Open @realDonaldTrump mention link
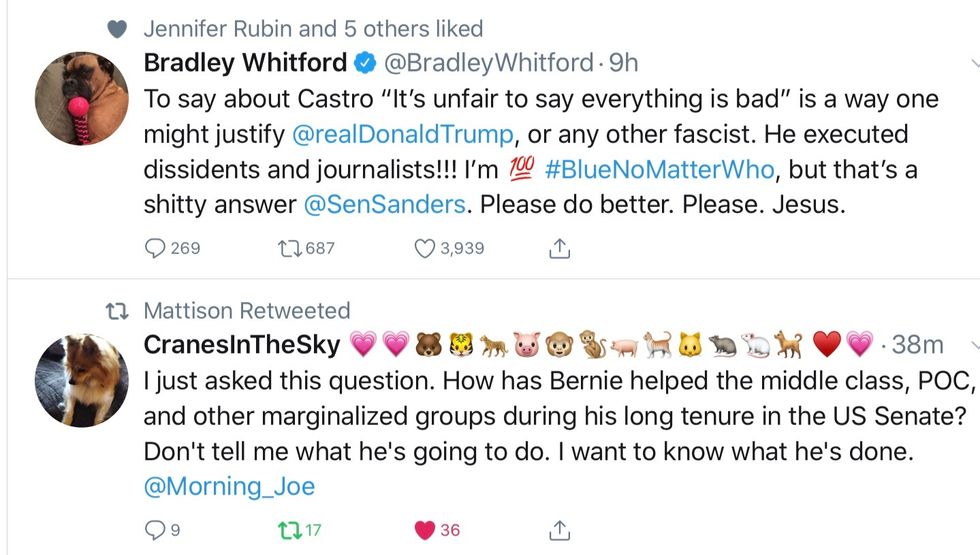The width and height of the screenshot is (980, 555). (402, 134)
